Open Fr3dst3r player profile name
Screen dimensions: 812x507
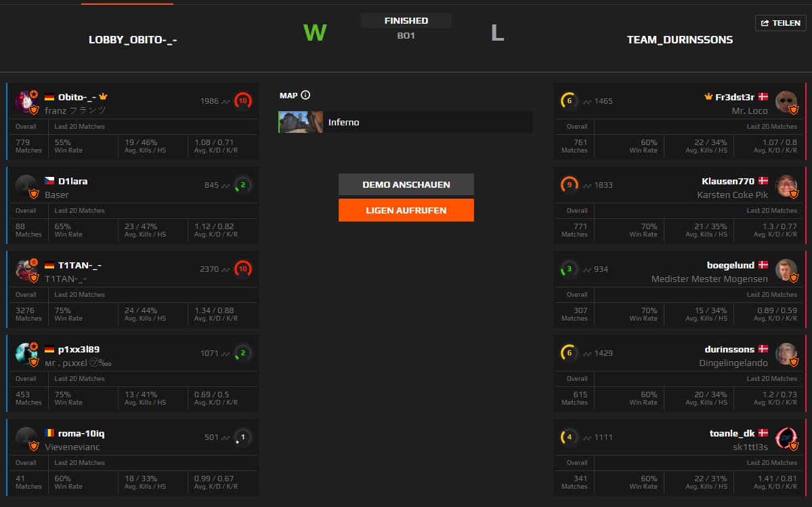[735, 97]
